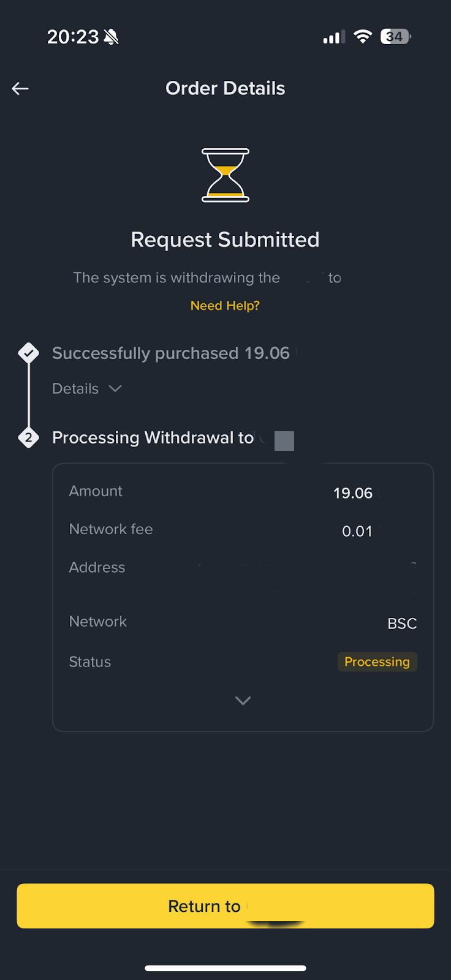
Task: Expand the purchase Details chevron
Action: pyautogui.click(x=115, y=388)
